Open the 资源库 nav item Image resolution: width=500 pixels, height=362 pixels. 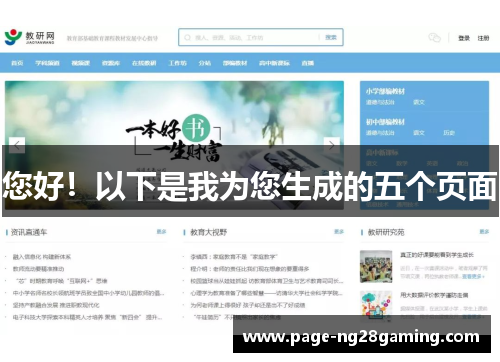click(111, 63)
